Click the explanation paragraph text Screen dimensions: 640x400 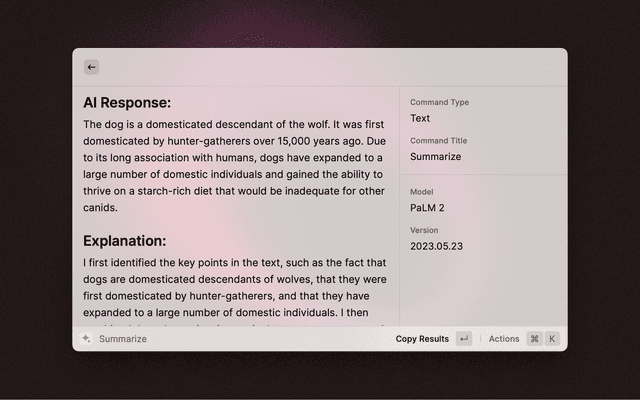234,288
